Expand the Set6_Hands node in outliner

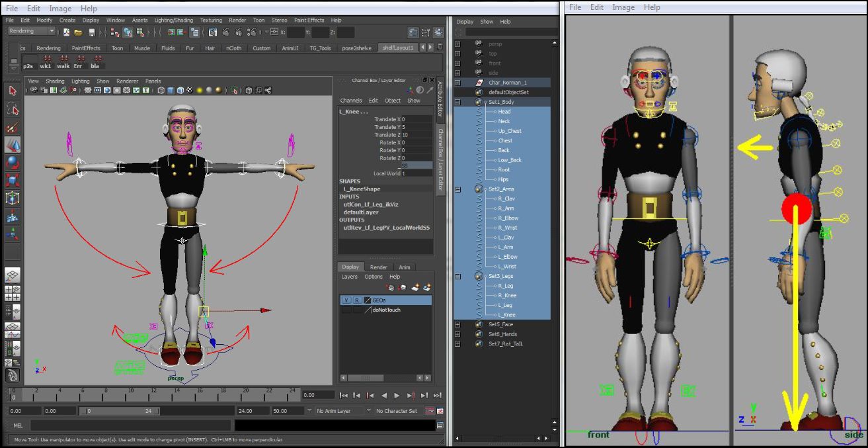[x=457, y=334]
